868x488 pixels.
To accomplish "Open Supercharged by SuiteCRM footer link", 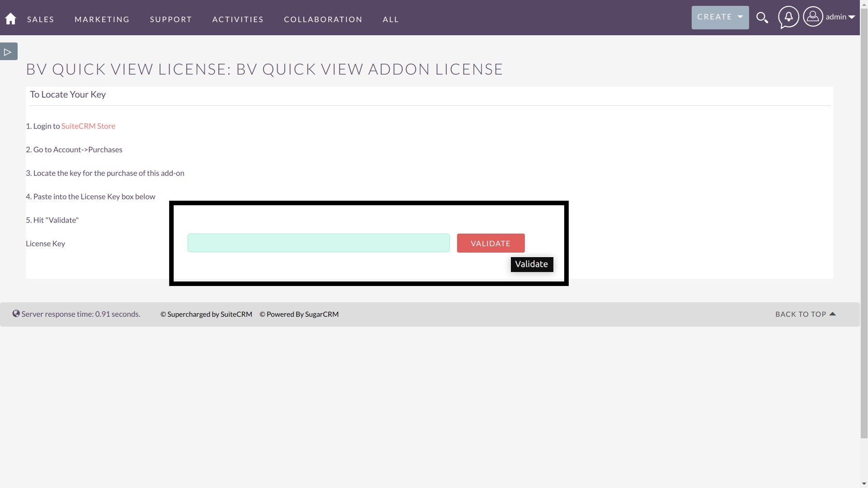I will tap(206, 314).
